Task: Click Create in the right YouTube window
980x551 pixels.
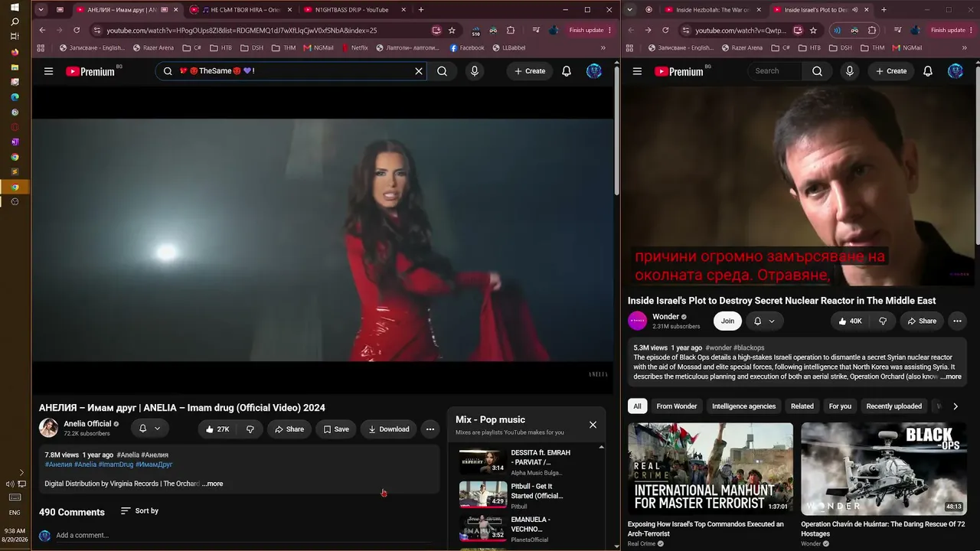Action: [x=891, y=71]
